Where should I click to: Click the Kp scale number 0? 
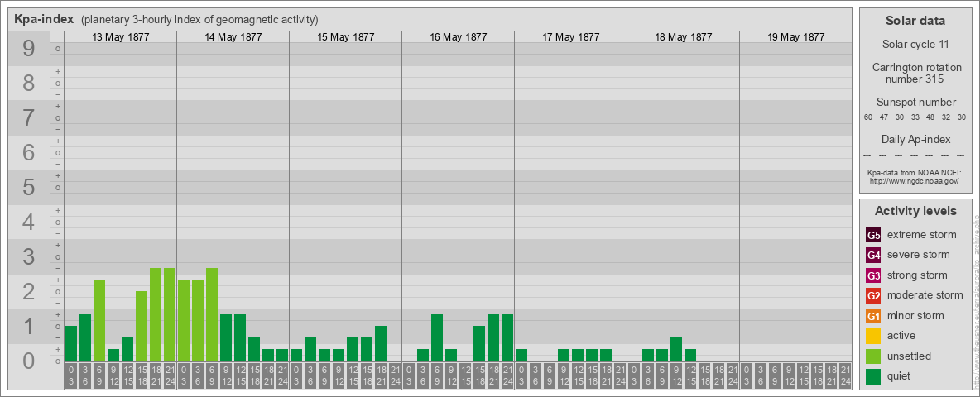pos(28,360)
